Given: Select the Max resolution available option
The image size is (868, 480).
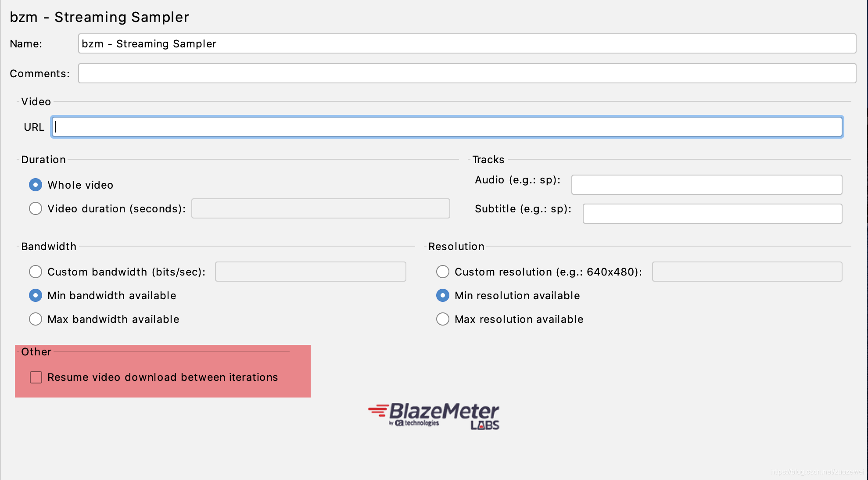Looking at the screenshot, I should click(443, 319).
